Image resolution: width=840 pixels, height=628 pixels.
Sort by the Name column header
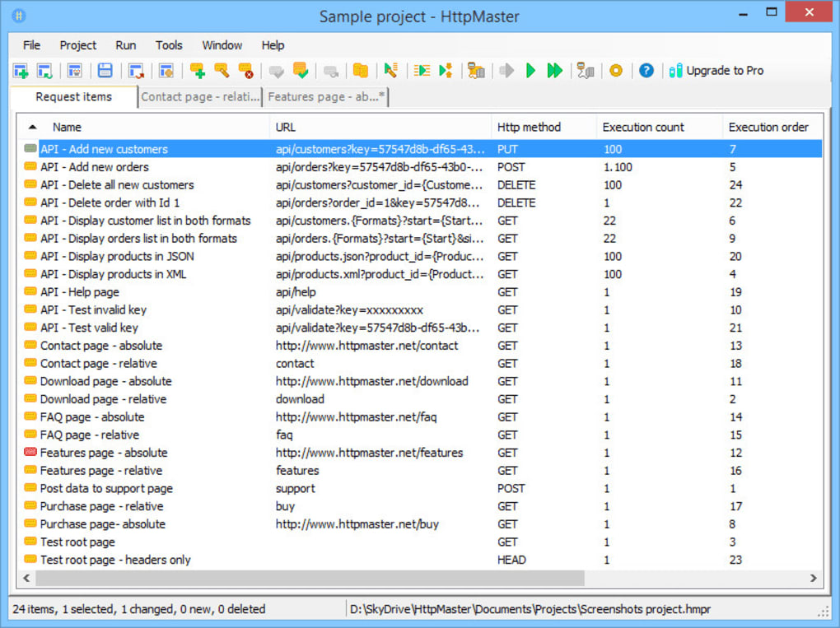coord(67,128)
